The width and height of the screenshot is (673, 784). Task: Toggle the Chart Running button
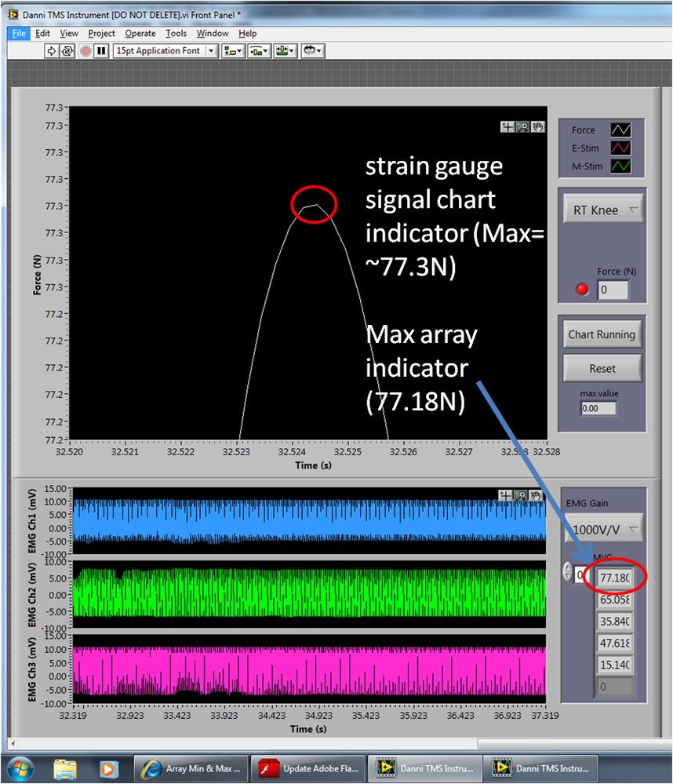pyautogui.click(x=602, y=334)
